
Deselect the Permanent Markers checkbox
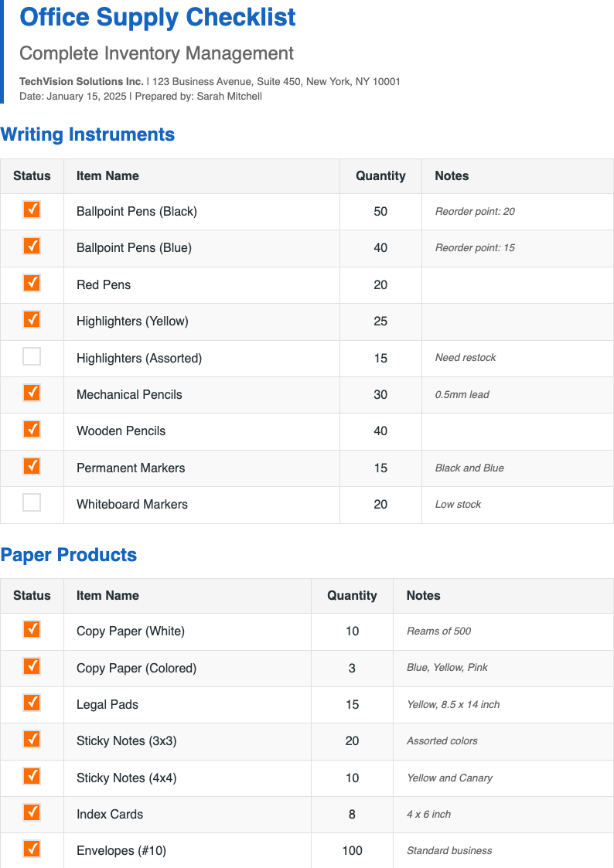(32, 466)
